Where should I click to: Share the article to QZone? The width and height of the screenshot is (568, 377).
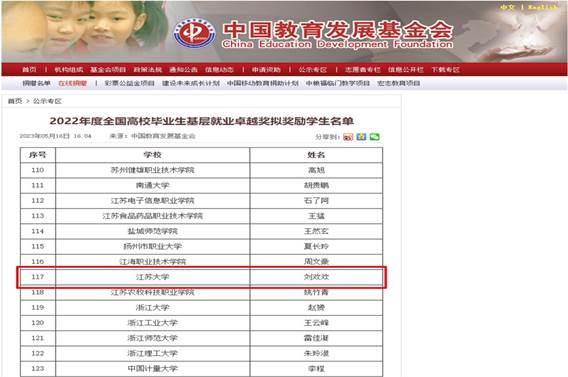coord(361,137)
